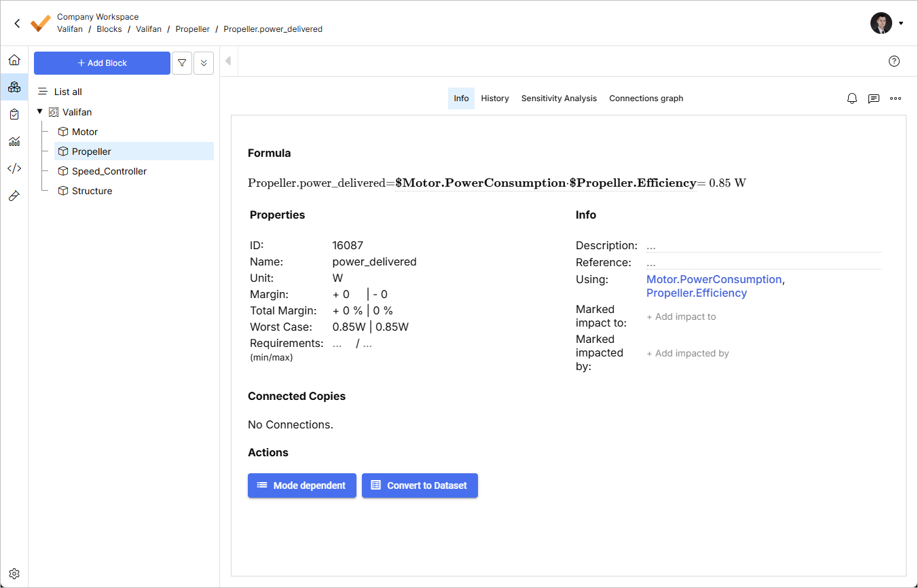Open the analytics chart sidebar icon
The width and height of the screenshot is (918, 588).
tap(14, 141)
